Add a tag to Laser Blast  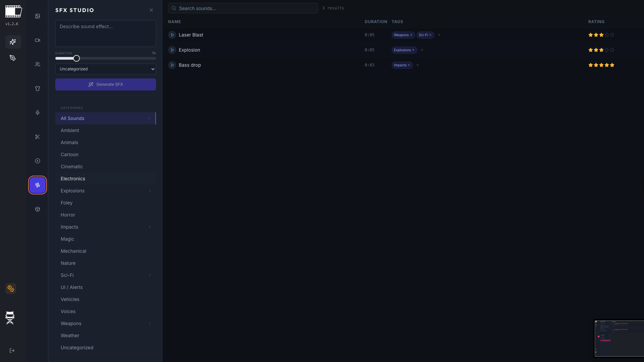click(439, 35)
